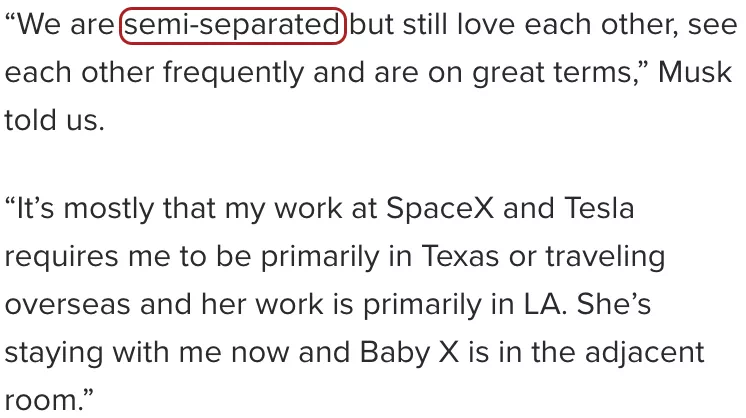The width and height of the screenshot is (746, 418).
Task: Click the word "requires"
Action: (x=70, y=257)
